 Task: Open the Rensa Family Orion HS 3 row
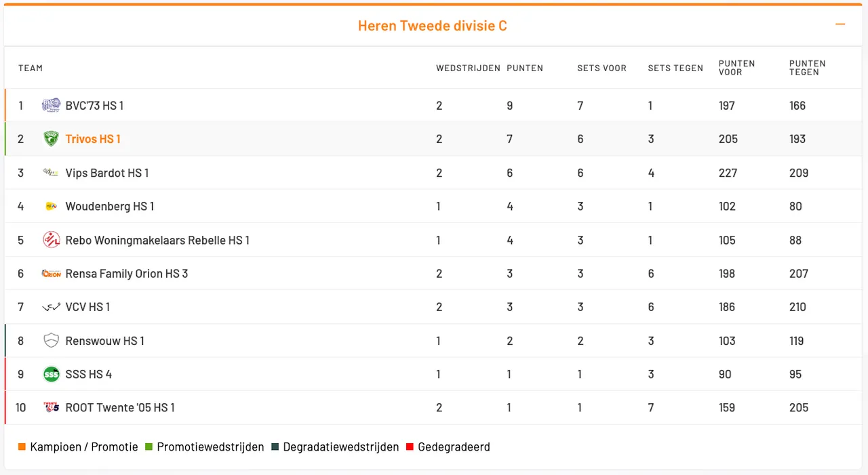[x=126, y=274]
